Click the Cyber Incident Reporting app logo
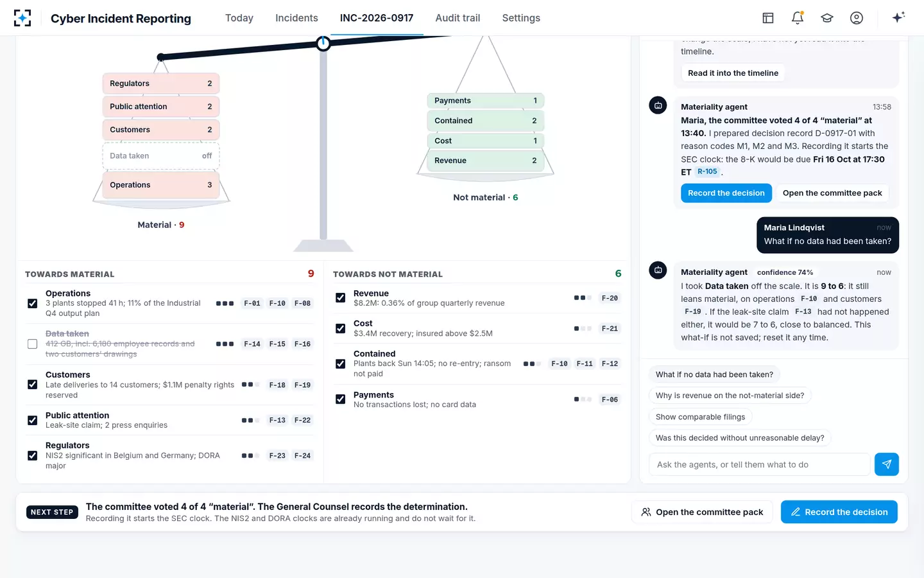 tap(22, 18)
